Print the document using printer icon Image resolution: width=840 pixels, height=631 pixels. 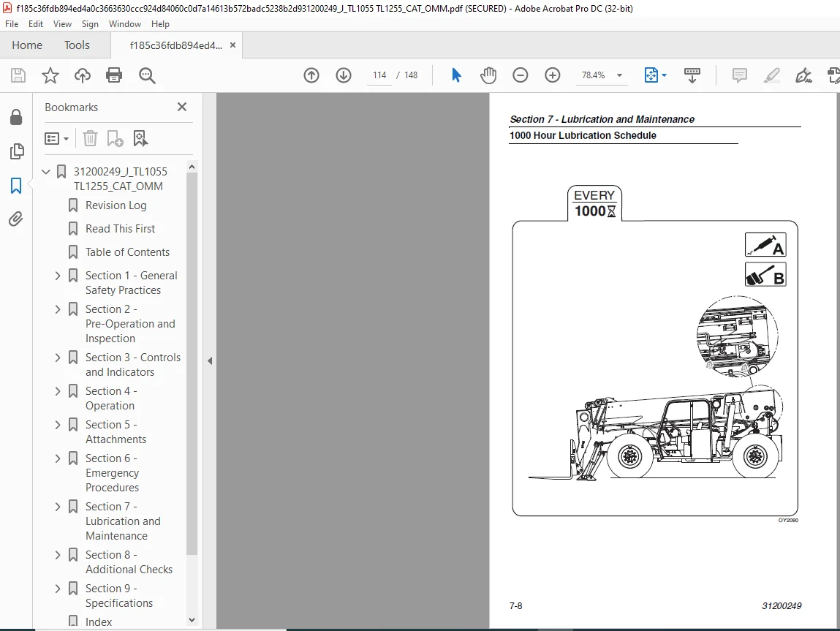click(x=114, y=75)
